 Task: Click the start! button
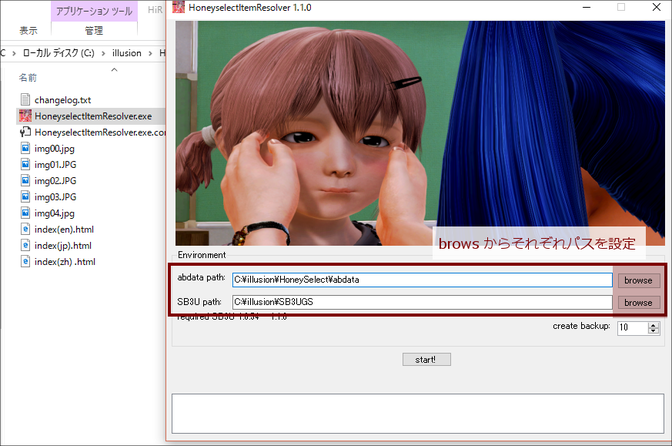pyautogui.click(x=426, y=359)
